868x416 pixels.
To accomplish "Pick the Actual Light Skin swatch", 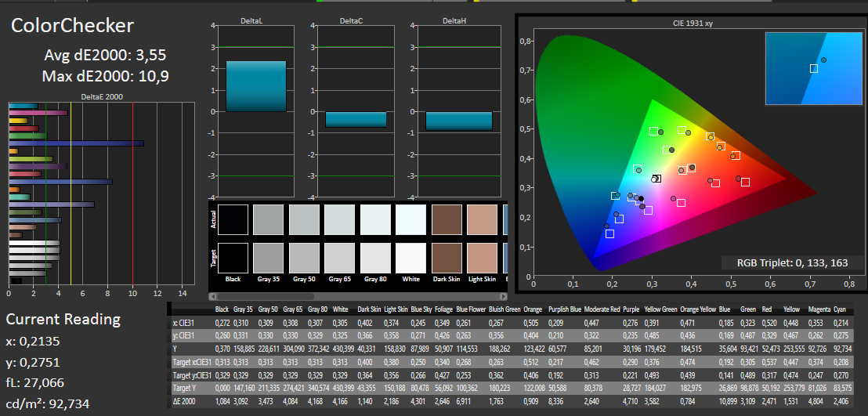I will (x=482, y=219).
